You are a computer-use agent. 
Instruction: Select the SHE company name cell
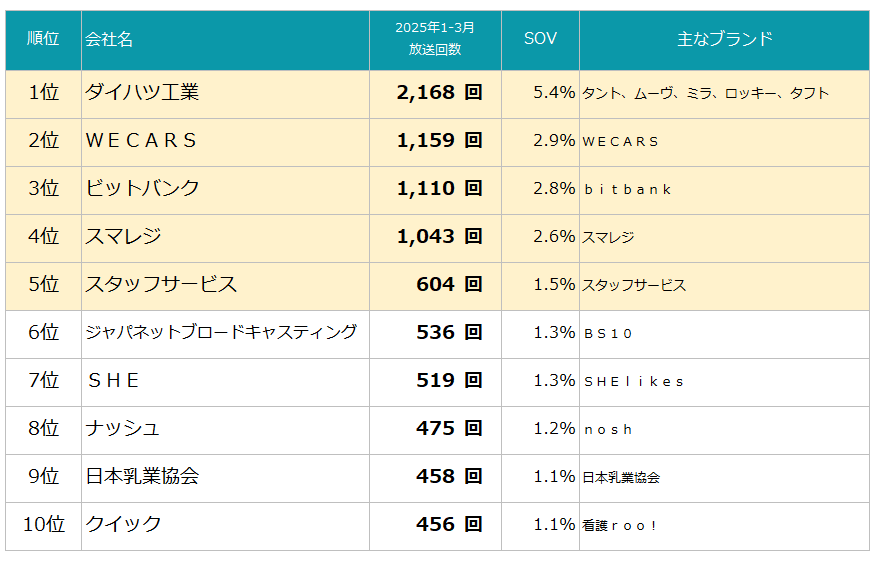225,382
